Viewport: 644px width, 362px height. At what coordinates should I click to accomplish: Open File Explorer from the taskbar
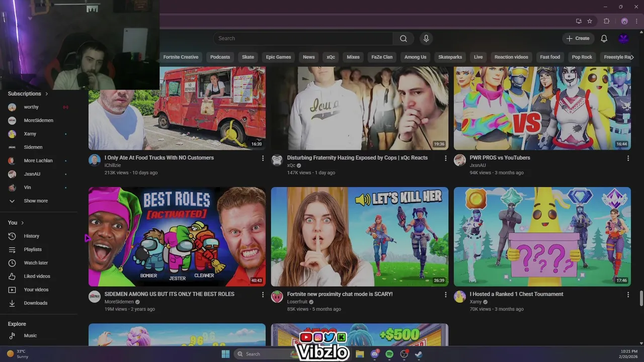(360, 354)
